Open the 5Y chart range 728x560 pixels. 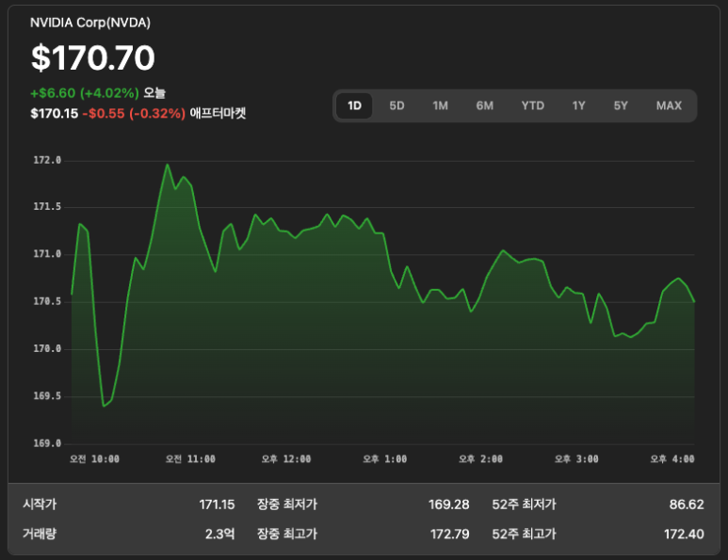point(621,105)
